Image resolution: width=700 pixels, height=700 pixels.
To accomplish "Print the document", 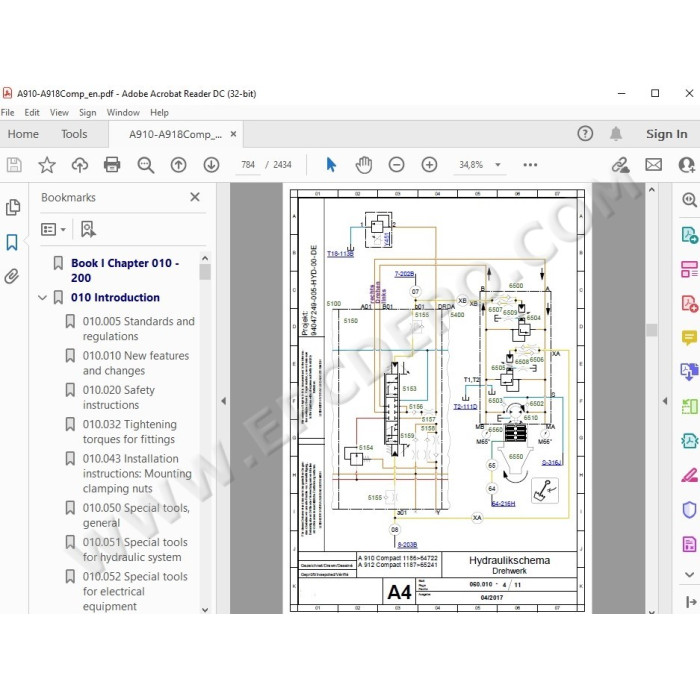I will click(x=112, y=165).
